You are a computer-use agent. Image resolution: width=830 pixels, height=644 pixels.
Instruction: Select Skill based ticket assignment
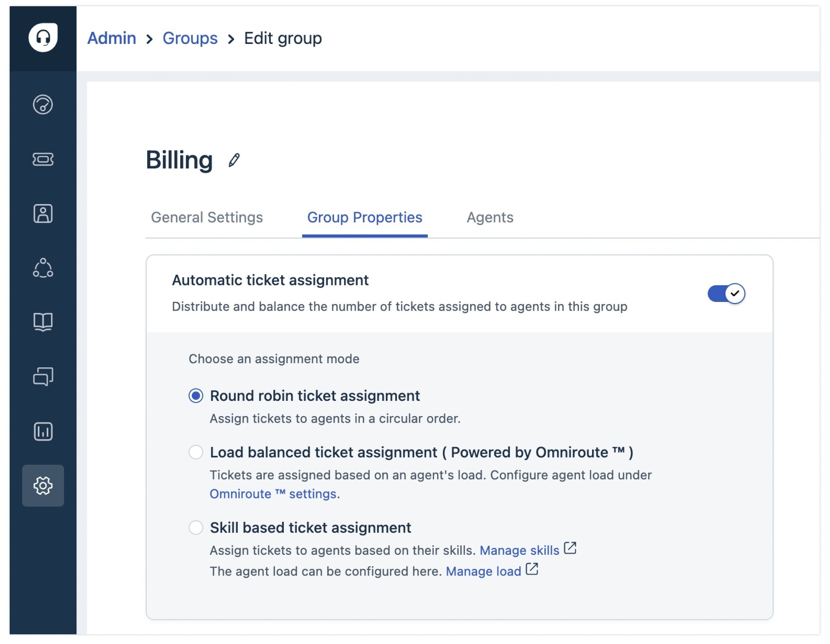click(x=196, y=528)
